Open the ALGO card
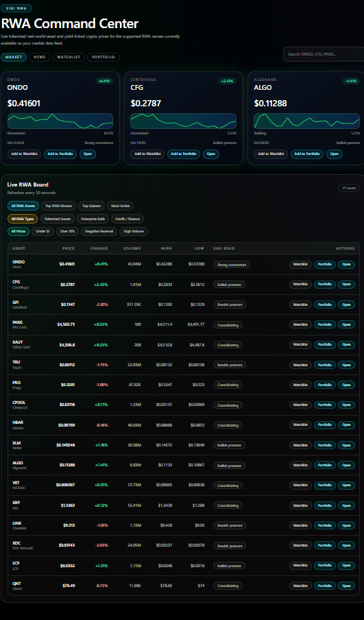Image resolution: width=364 pixels, height=620 pixels. 335,154
